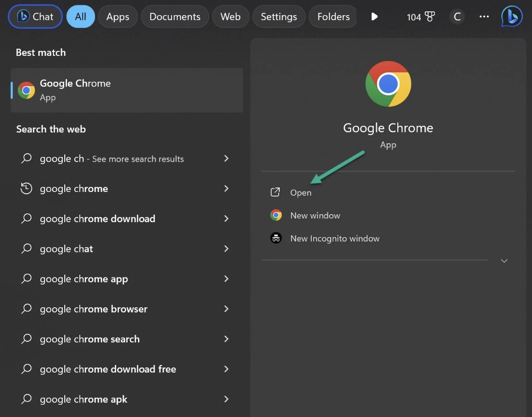This screenshot has width=532, height=417.
Task: Click Chrome icon beside New window
Action: 276,215
